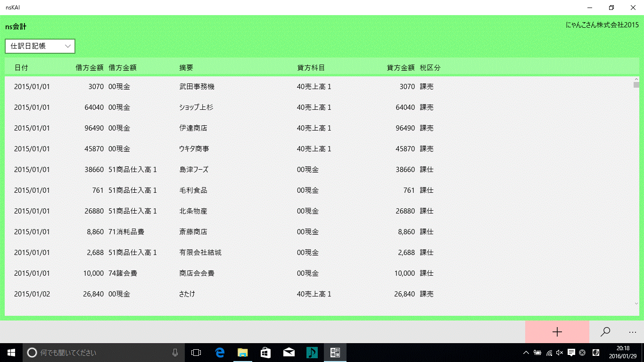Image resolution: width=644 pixels, height=362 pixels.
Task: Open the Store app from the taskbar
Action: point(266,353)
